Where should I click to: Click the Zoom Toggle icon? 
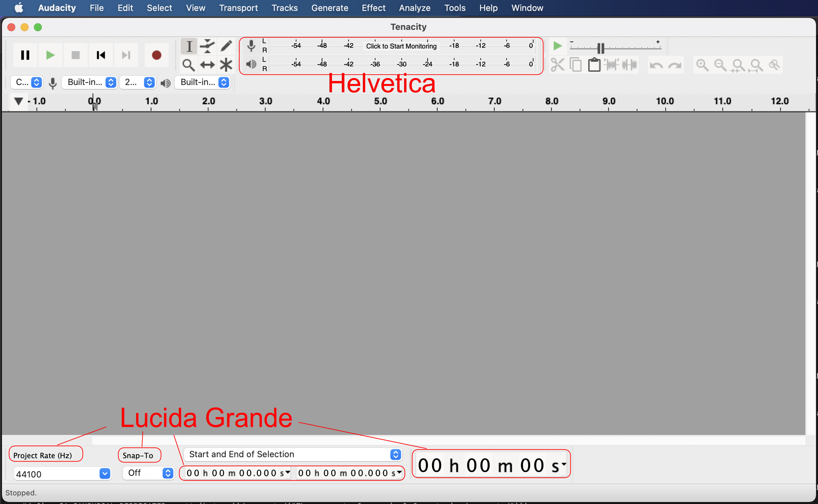pos(775,65)
